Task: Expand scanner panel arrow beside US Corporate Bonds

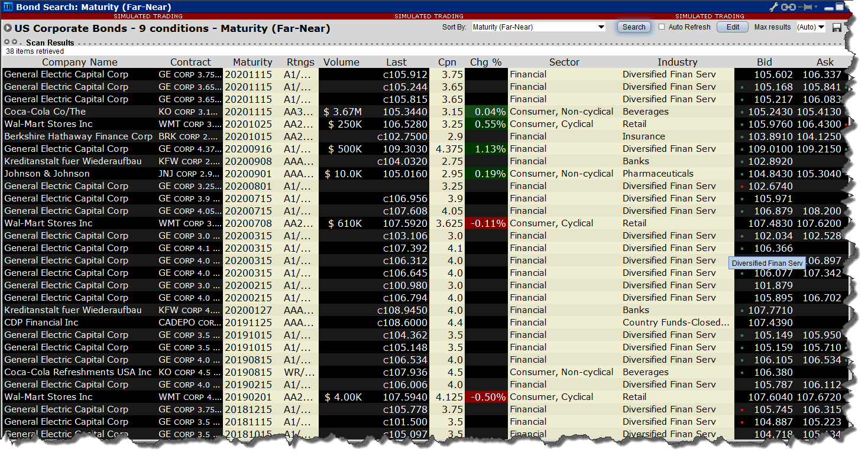Action: 7,28
